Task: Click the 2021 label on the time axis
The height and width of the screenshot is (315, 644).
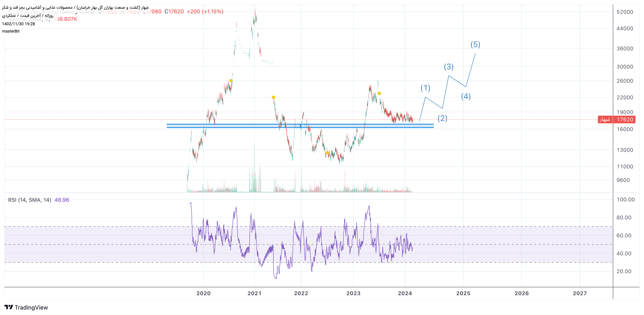Action: 254,293
